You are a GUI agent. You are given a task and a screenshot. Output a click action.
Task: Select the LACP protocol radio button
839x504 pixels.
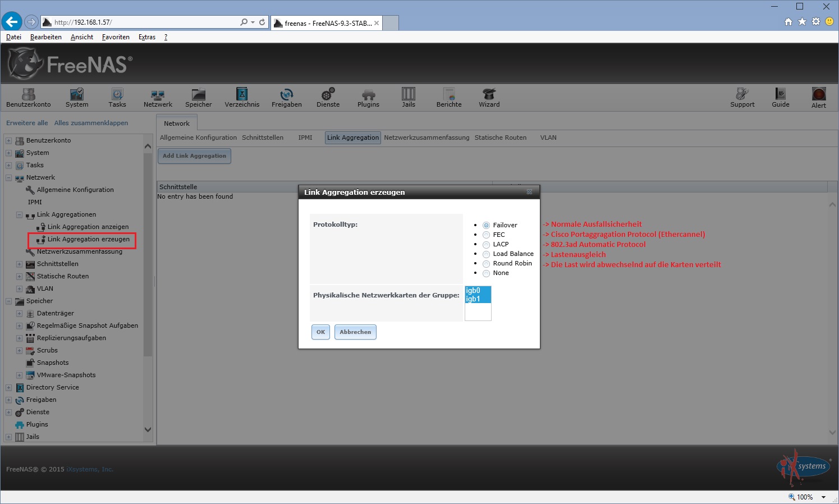point(486,245)
